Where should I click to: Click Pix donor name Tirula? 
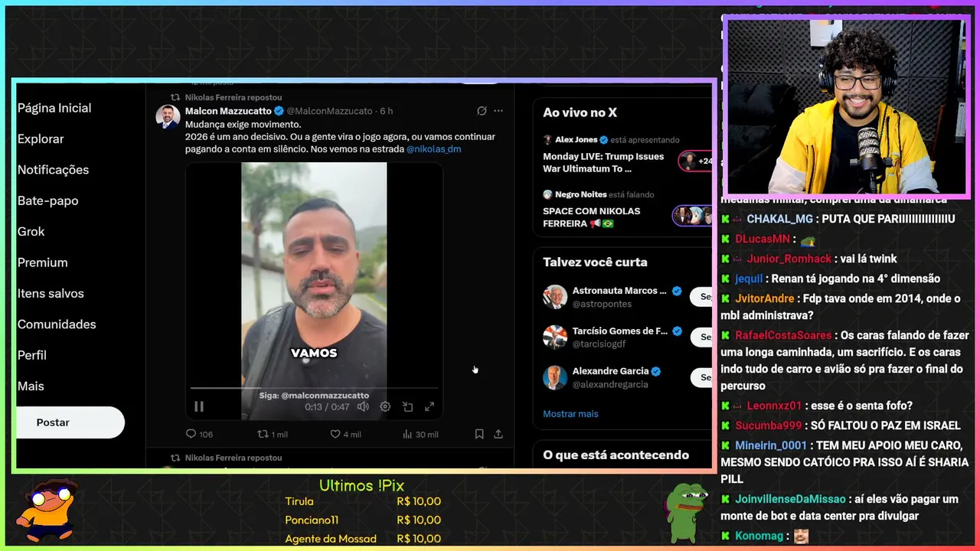[299, 501]
